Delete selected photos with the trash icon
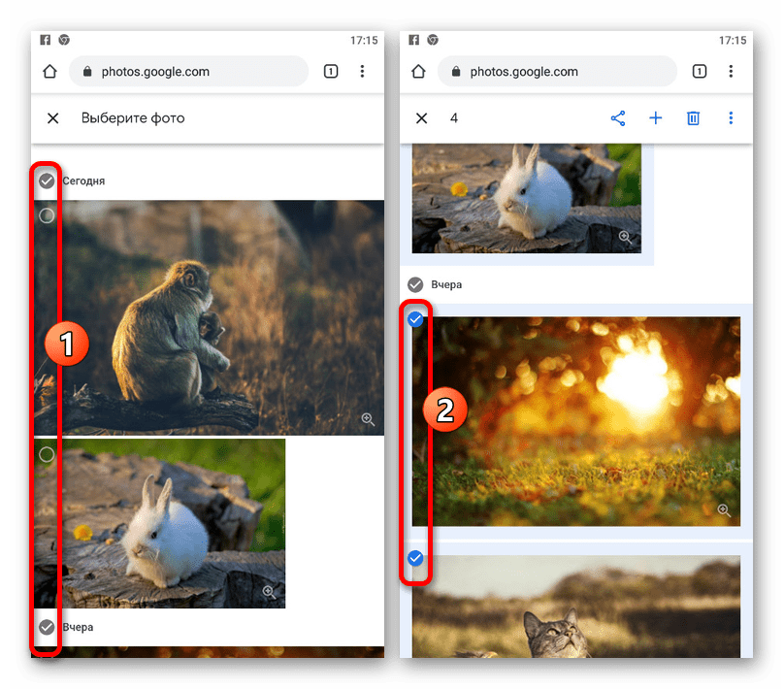Viewport: 784px width, 689px height. 693,118
